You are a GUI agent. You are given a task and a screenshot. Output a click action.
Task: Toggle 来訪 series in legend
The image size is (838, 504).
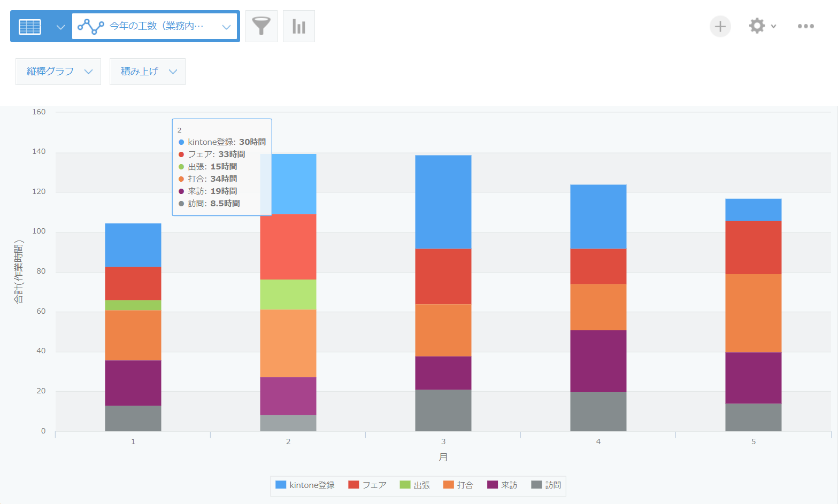(x=502, y=485)
